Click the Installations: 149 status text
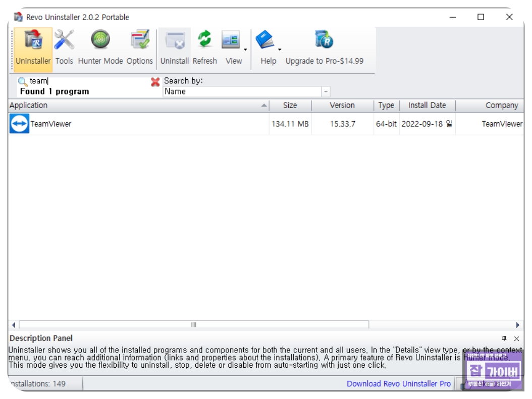The width and height of the screenshot is (532, 399). 37,384
